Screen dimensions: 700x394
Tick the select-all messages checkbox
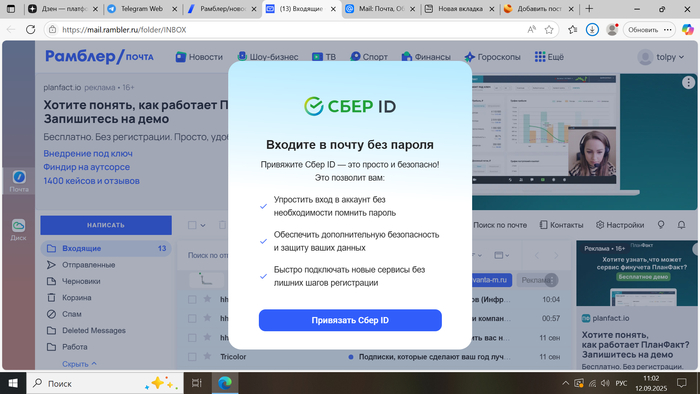[x=192, y=225]
